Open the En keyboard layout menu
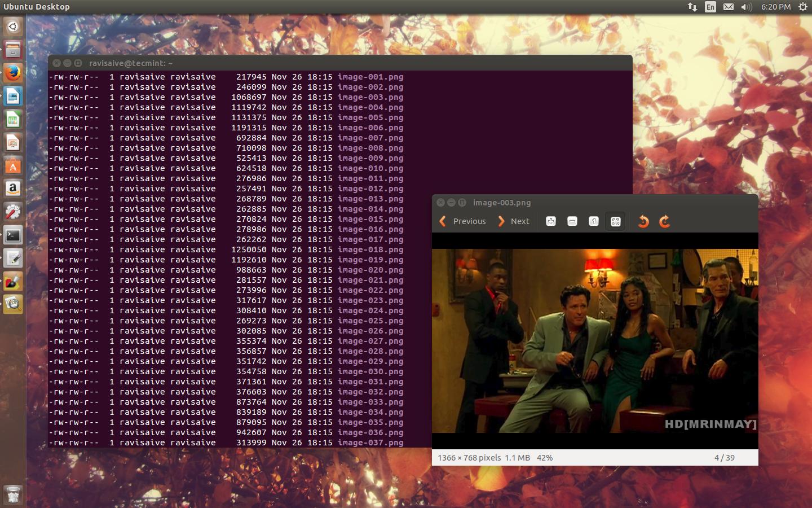The image size is (812, 508). coord(710,7)
